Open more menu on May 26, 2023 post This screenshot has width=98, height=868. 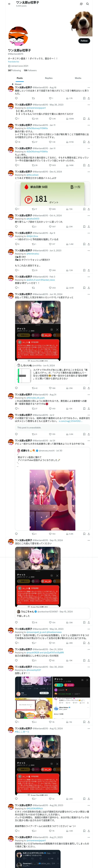[x=89, y=105]
